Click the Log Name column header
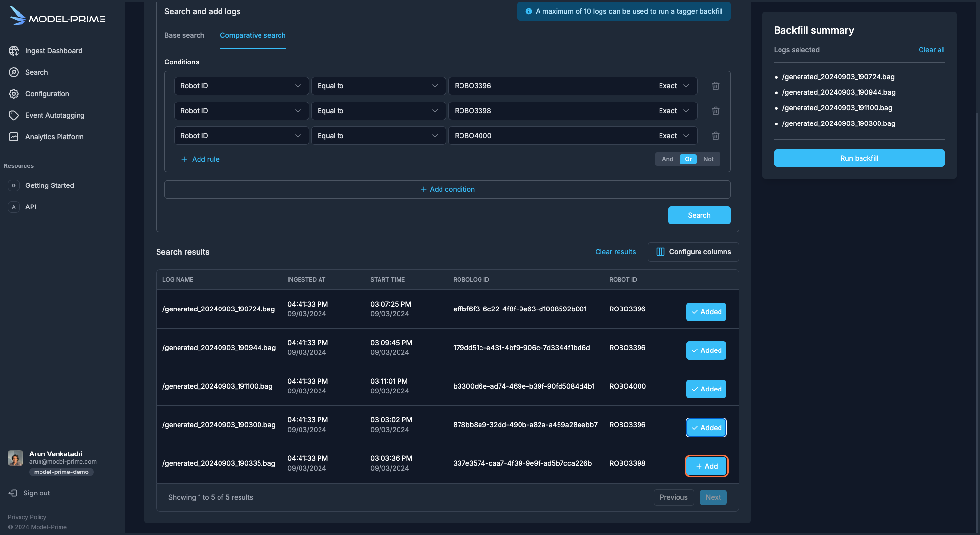 [x=178, y=280]
